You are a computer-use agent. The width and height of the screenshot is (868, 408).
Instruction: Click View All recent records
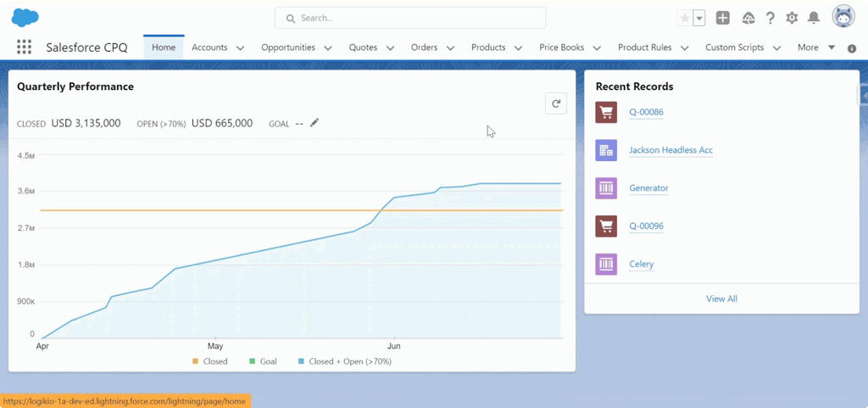point(721,299)
